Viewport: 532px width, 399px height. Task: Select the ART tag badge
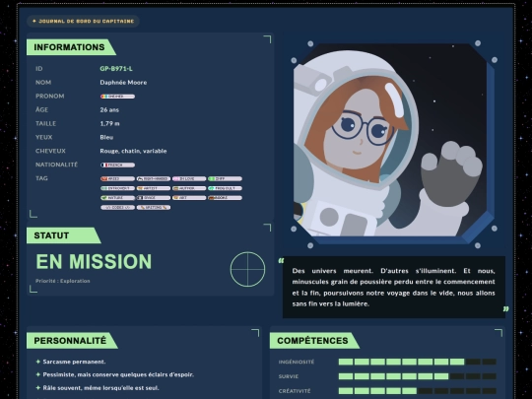coord(189,198)
